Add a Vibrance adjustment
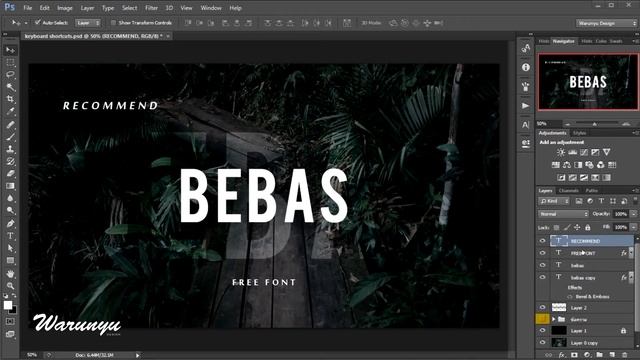Image resolution: width=640 pixels, height=360 pixels. [607, 152]
